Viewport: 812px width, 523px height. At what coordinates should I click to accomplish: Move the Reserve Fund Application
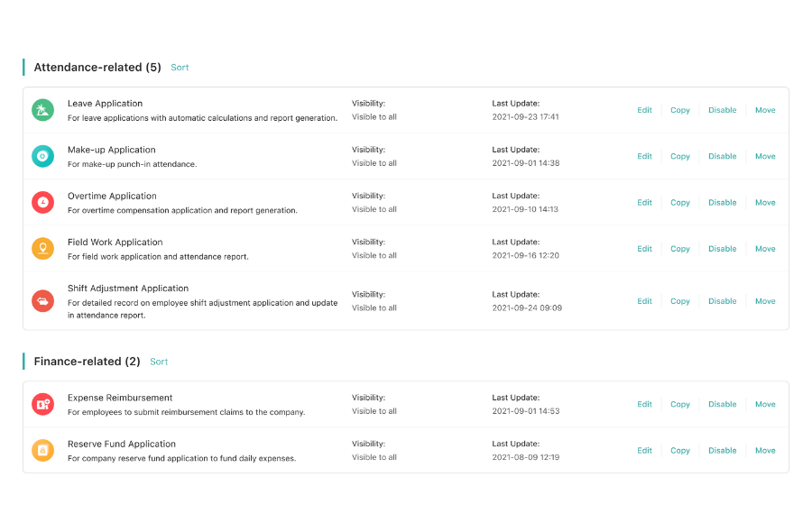(765, 451)
